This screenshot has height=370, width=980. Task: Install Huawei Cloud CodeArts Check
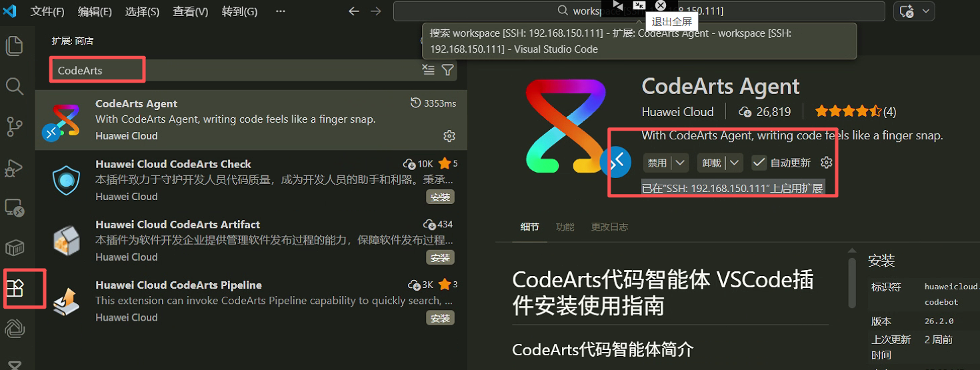440,197
